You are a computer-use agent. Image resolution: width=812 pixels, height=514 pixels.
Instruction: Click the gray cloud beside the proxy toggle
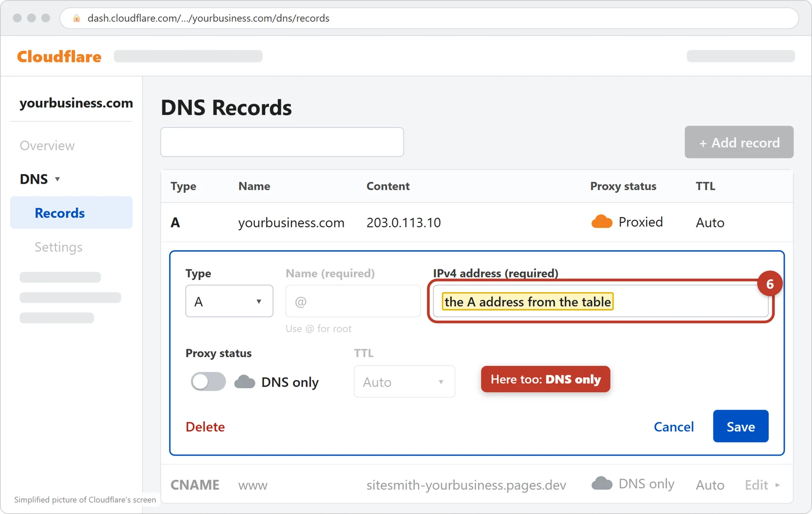click(245, 382)
